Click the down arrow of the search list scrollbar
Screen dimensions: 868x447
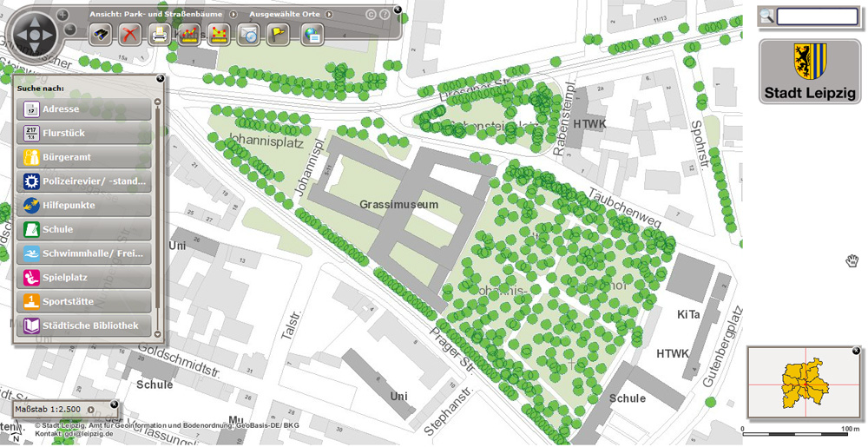(x=158, y=333)
